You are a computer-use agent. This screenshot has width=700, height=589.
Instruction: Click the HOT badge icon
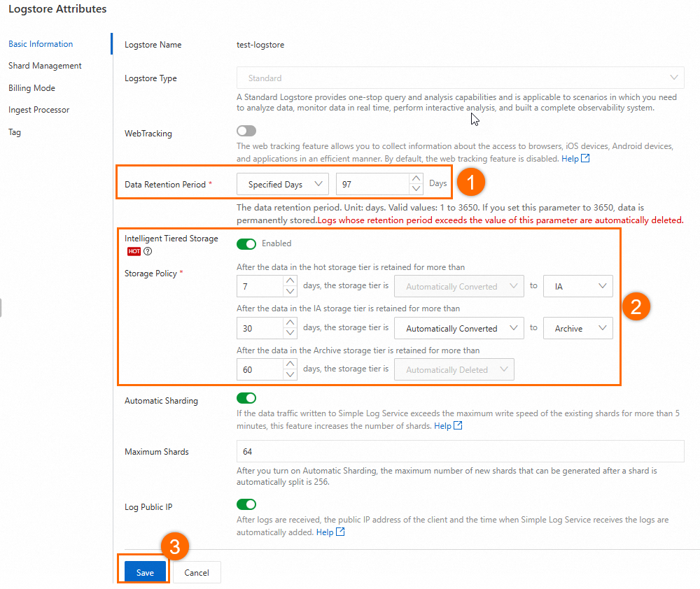click(x=134, y=251)
